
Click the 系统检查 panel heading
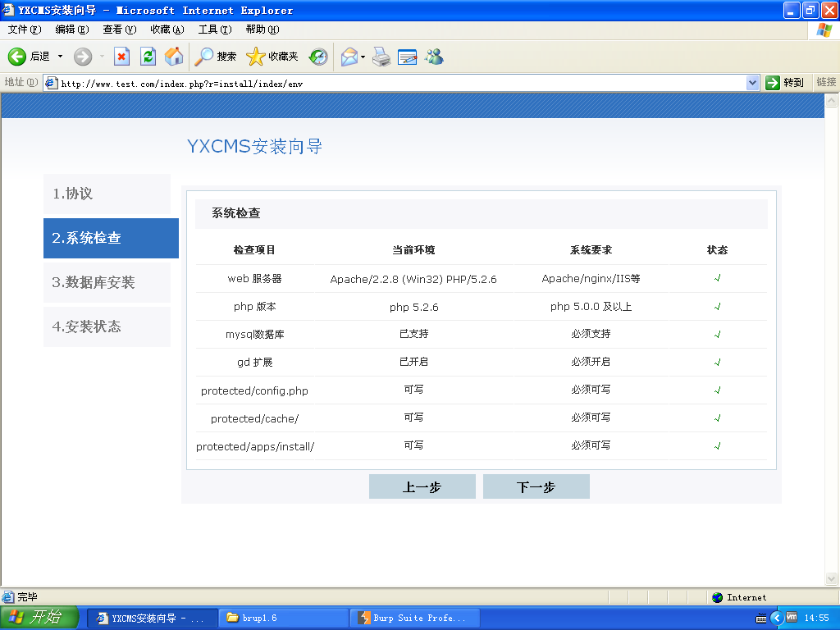tap(235, 213)
